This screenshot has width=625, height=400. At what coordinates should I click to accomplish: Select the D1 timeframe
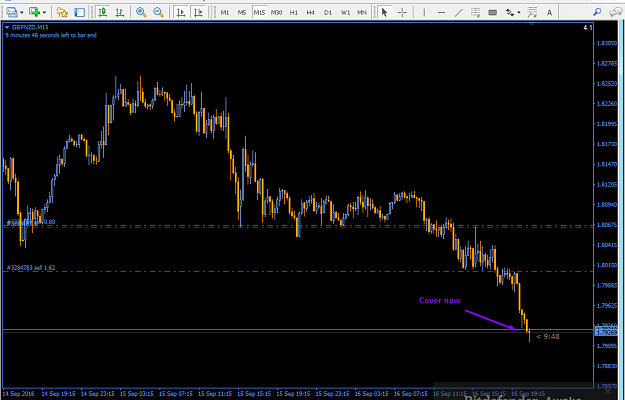click(328, 13)
